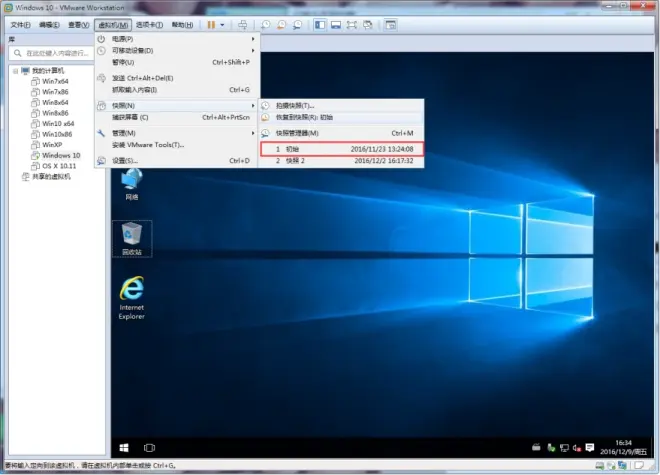Toggle the library sidebar view icon

[x=320, y=25]
